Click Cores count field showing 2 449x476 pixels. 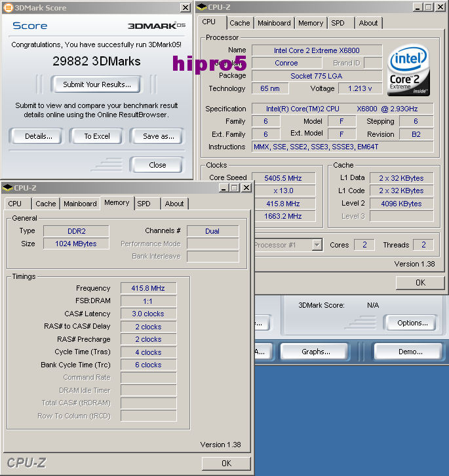[x=364, y=245]
